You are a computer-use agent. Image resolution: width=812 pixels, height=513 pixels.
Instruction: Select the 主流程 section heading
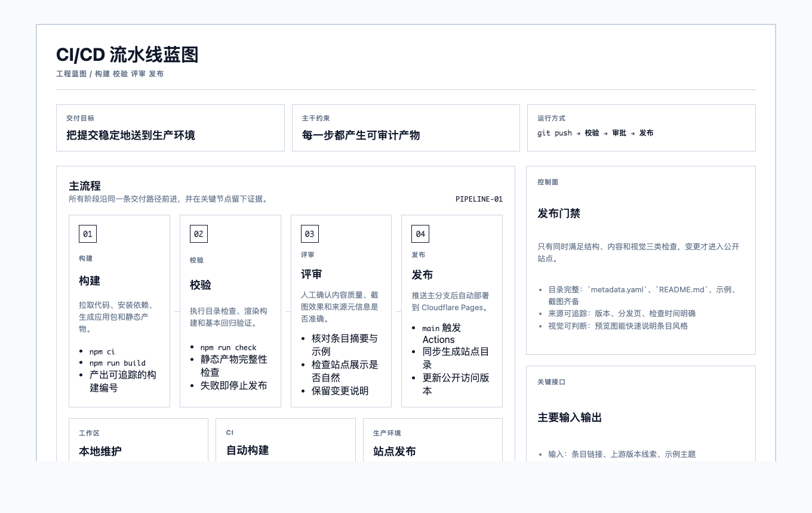tap(85, 186)
